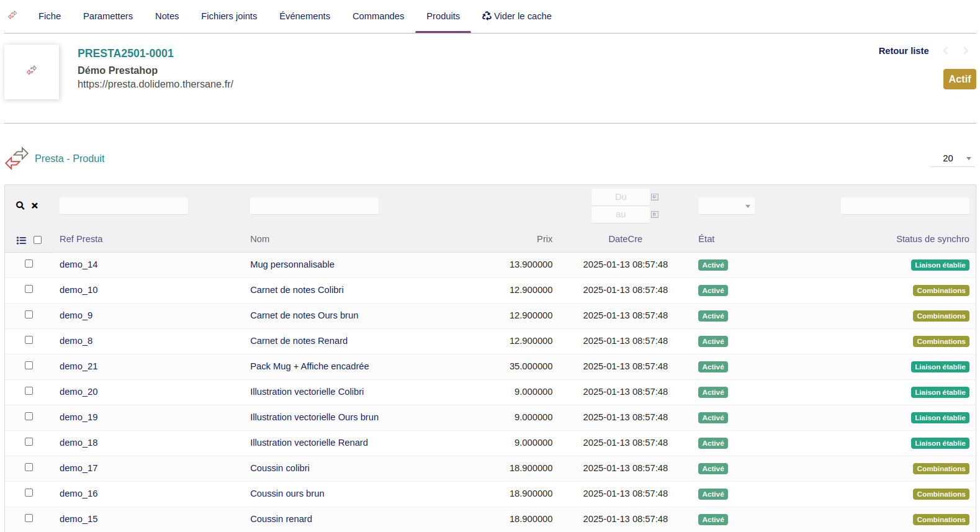Focus the Ref Presta filter input field

pos(124,206)
